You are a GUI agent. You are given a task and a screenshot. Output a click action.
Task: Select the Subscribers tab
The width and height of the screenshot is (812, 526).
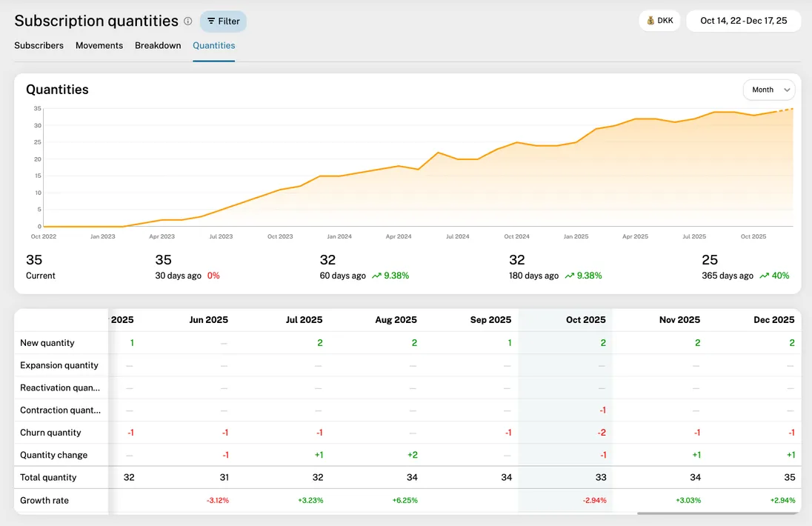(39, 45)
